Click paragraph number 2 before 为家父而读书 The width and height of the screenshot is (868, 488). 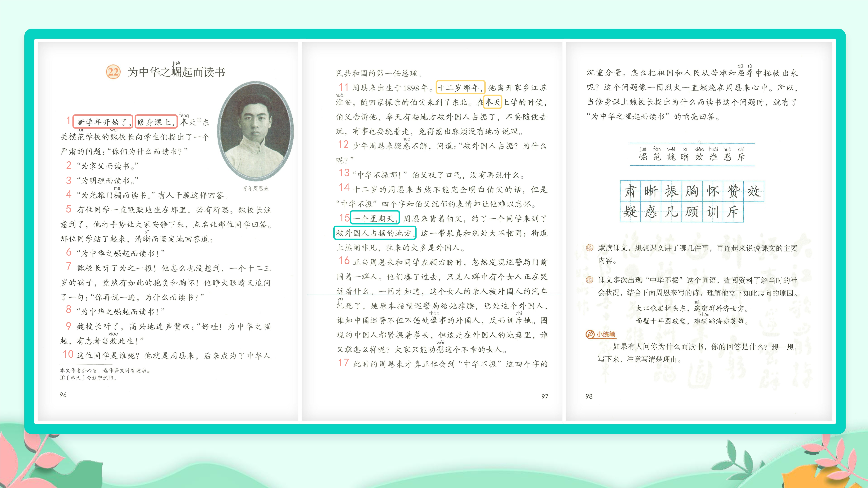point(69,165)
